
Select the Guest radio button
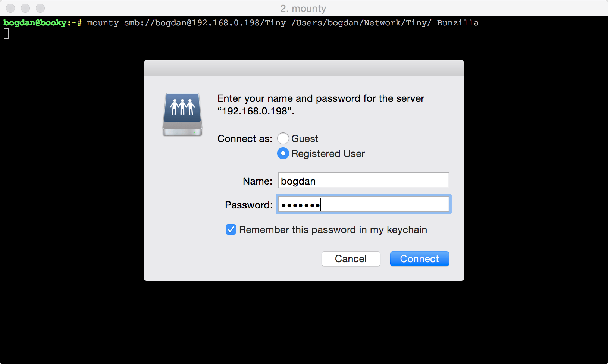pyautogui.click(x=283, y=138)
